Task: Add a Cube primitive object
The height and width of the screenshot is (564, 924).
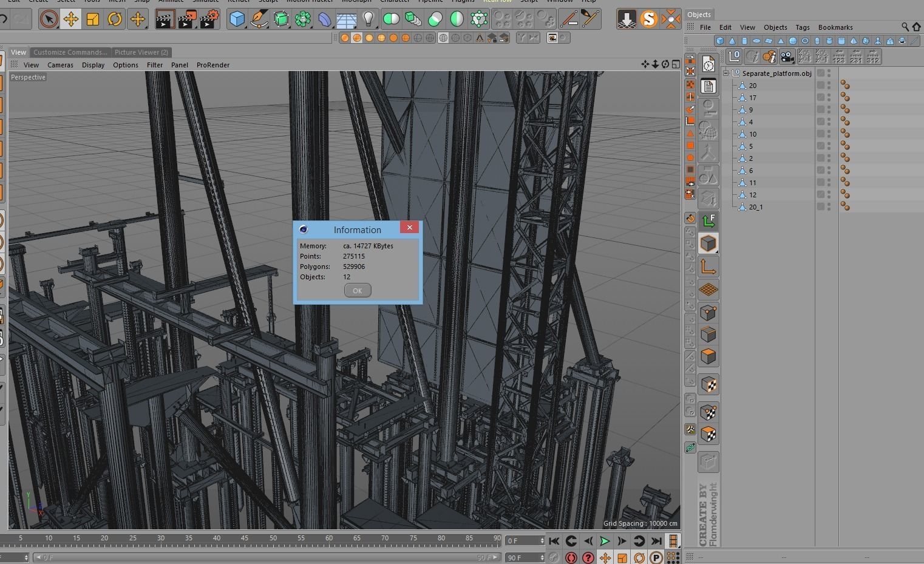Action: point(237,19)
